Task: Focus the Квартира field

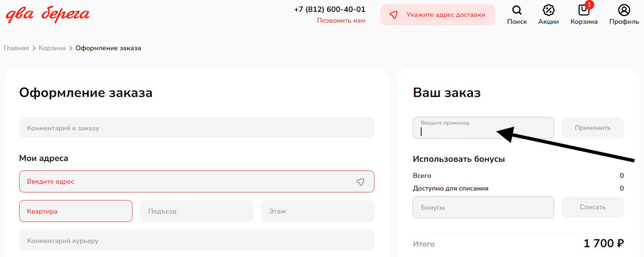Action: coord(76,211)
